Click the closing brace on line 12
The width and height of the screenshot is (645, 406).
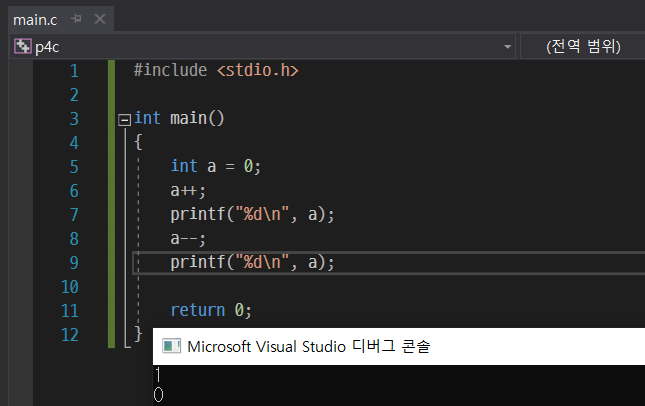click(138, 334)
